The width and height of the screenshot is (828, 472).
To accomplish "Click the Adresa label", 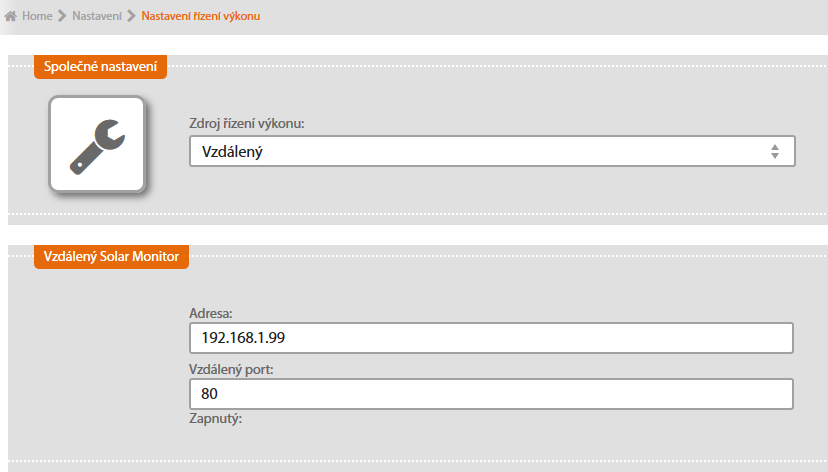I will (x=210, y=313).
